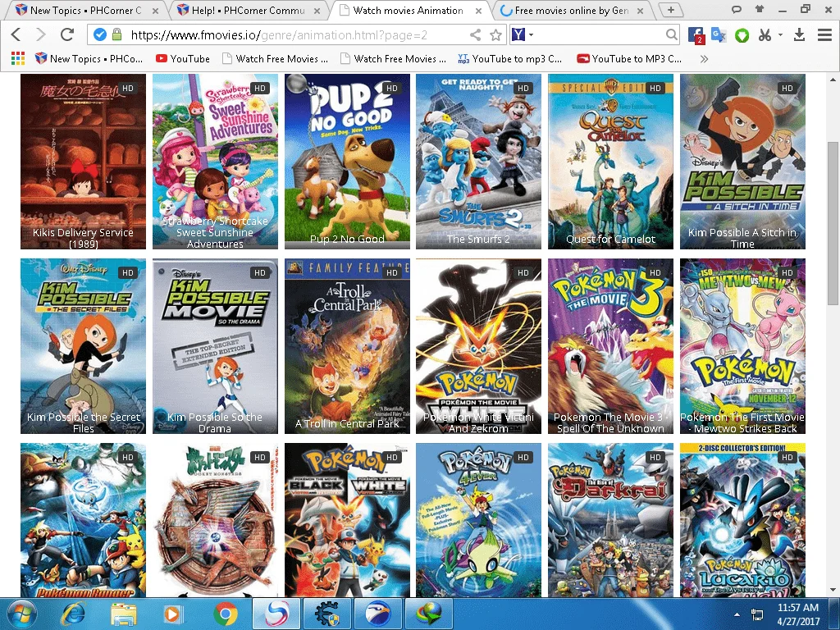Open Kim Possible the Secret Files poster

(83, 346)
